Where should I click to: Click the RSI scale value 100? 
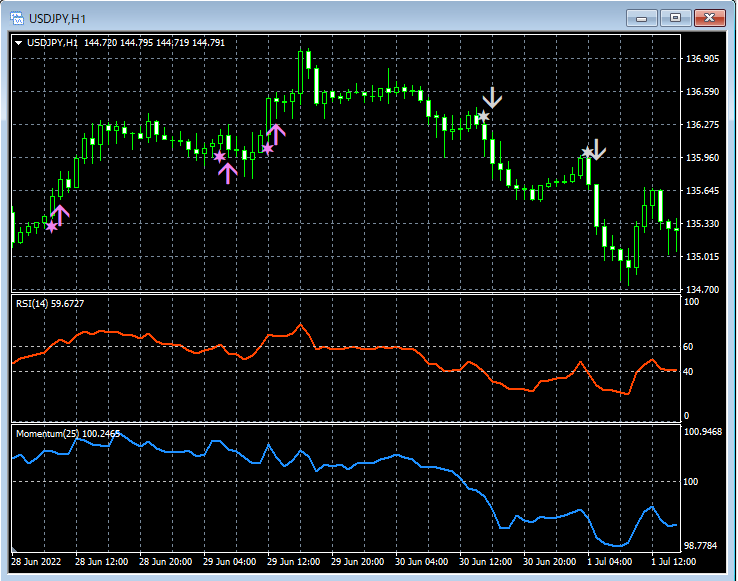click(691, 302)
